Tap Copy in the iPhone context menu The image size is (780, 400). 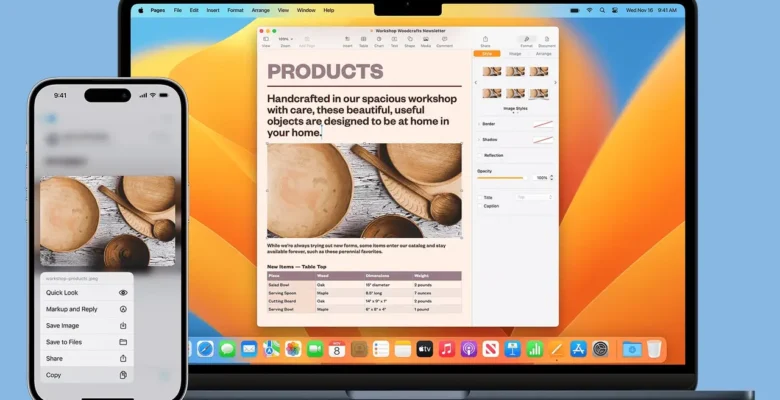point(87,375)
